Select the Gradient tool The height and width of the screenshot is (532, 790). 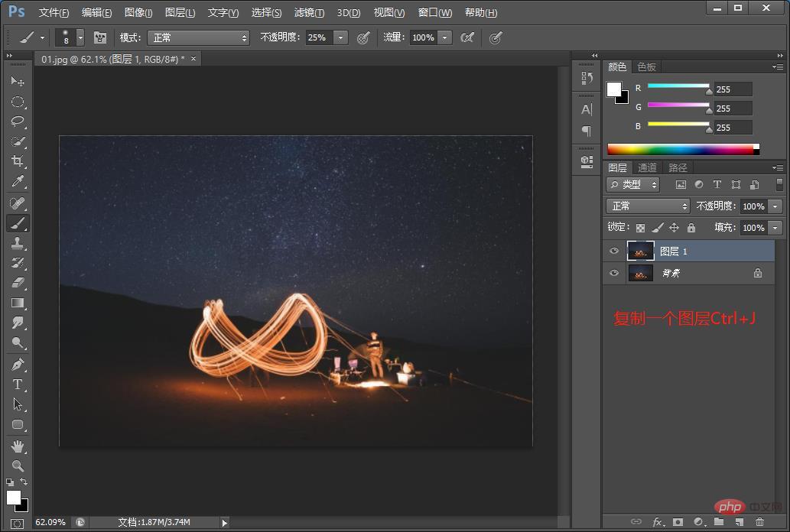point(18,303)
